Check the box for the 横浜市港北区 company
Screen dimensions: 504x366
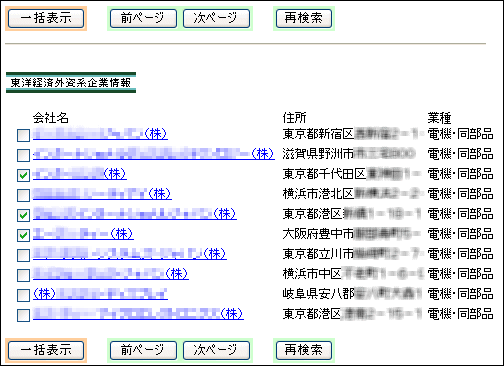[x=23, y=195]
